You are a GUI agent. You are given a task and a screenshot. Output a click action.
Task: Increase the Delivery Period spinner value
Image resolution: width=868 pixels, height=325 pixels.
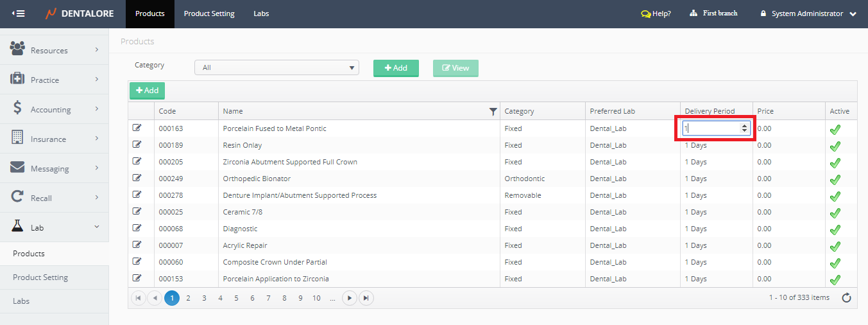[x=744, y=126]
